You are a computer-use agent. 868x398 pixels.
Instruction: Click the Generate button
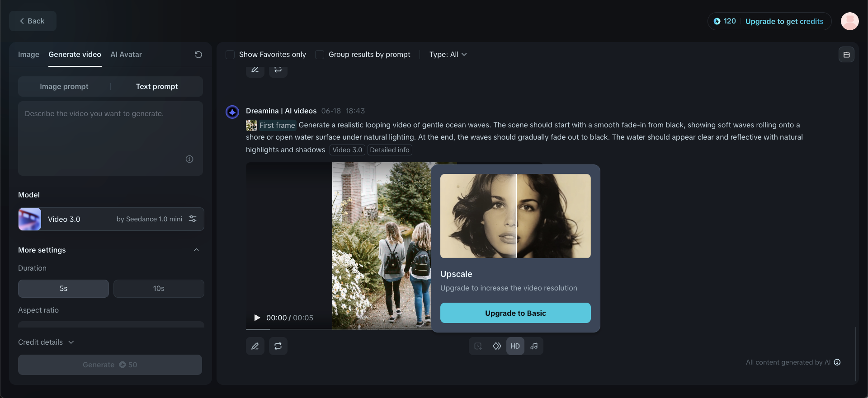coord(110,365)
